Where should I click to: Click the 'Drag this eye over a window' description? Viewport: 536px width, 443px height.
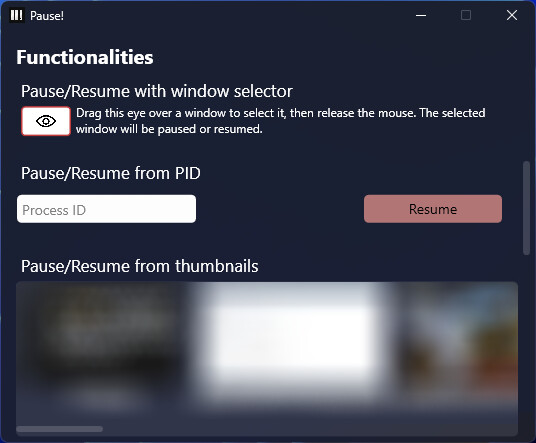point(280,121)
